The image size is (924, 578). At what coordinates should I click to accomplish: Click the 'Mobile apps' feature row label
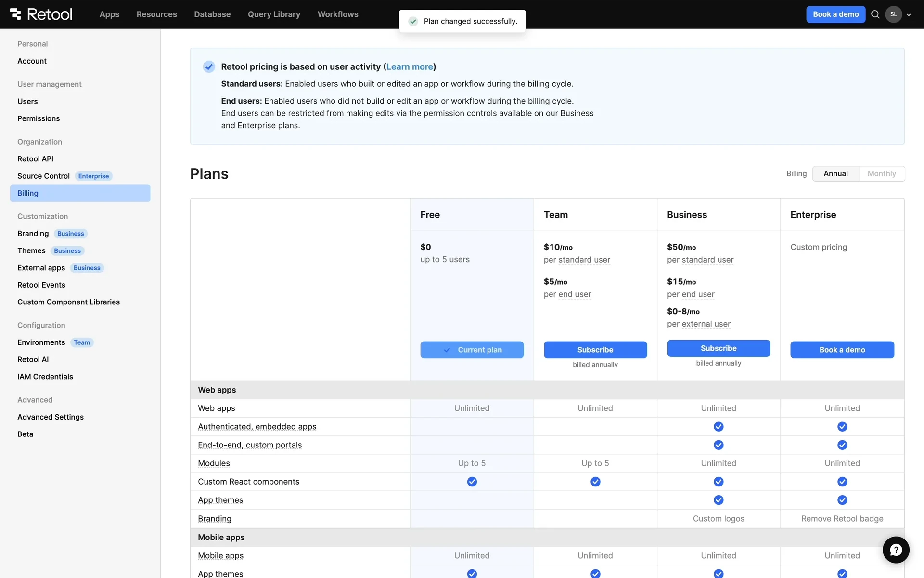click(x=220, y=556)
